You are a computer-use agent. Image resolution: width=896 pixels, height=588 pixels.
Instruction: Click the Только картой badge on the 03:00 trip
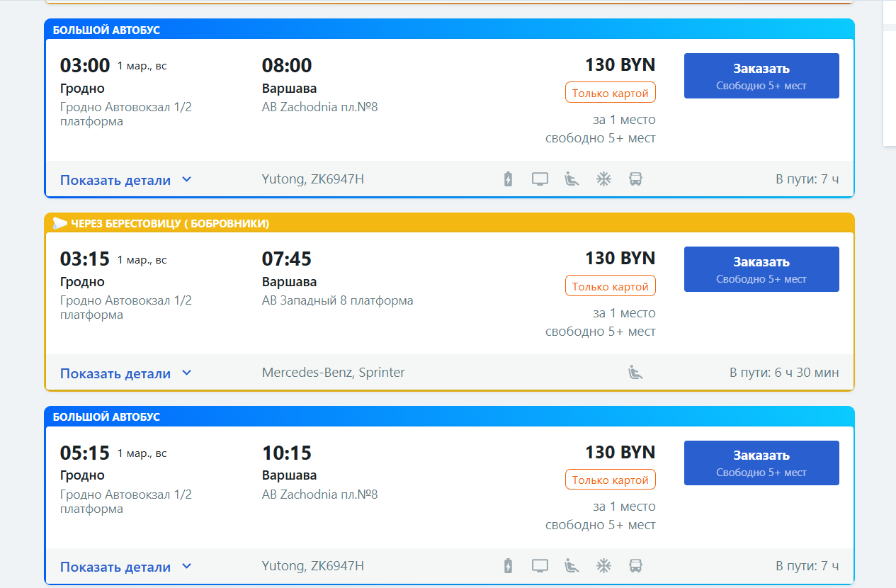(610, 94)
